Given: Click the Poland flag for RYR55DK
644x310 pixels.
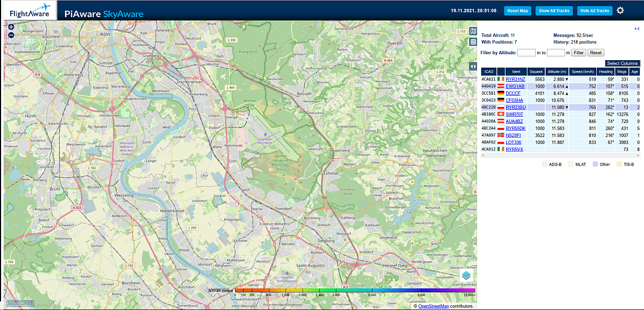Looking at the screenshot, I should (501, 128).
